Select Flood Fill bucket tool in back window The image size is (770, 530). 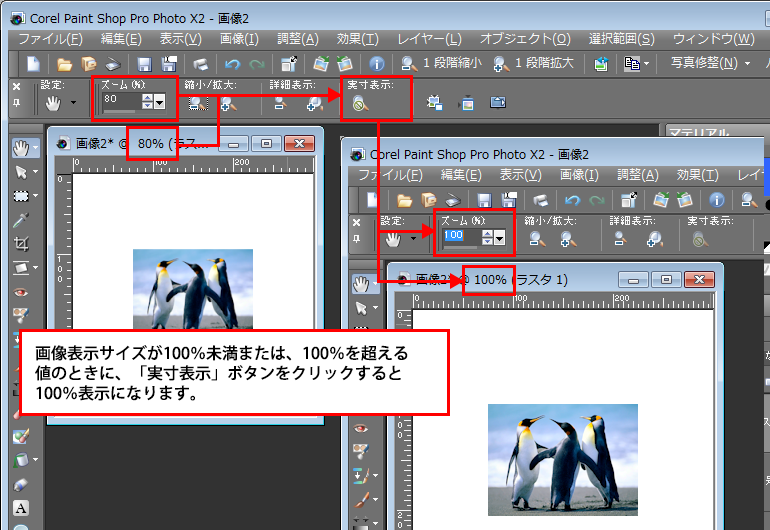coord(21,460)
